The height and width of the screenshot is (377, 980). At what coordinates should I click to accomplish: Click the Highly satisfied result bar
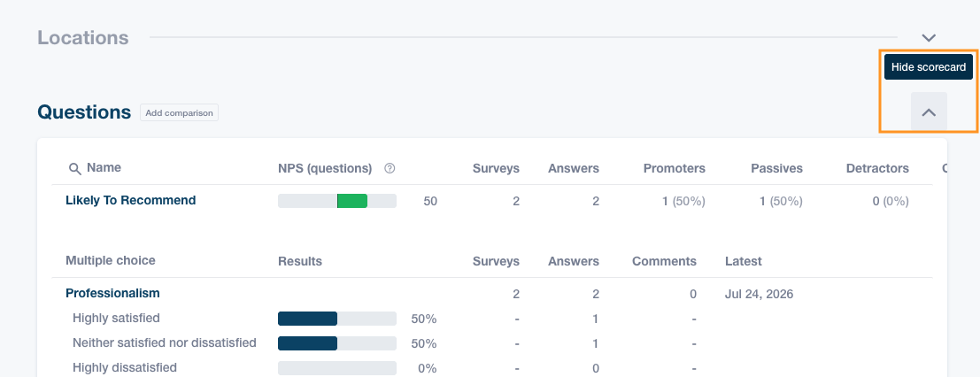pos(337,319)
